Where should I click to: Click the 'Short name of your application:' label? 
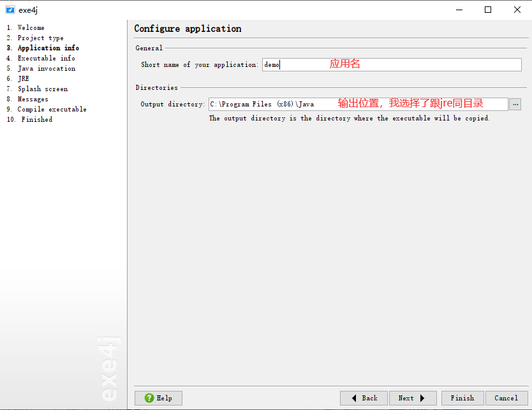pos(200,64)
